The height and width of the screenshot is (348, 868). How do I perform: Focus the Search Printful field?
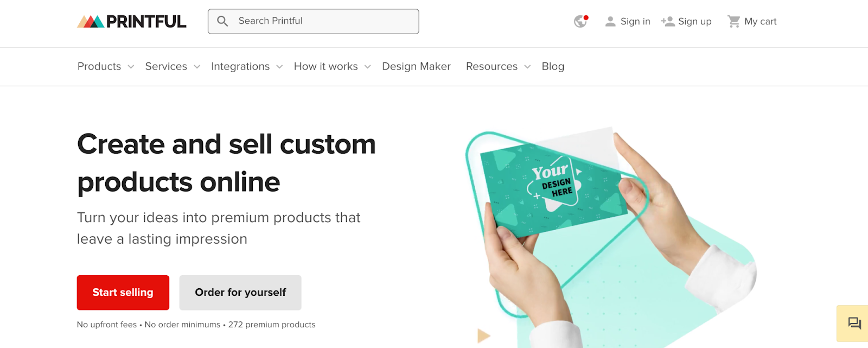tap(314, 21)
